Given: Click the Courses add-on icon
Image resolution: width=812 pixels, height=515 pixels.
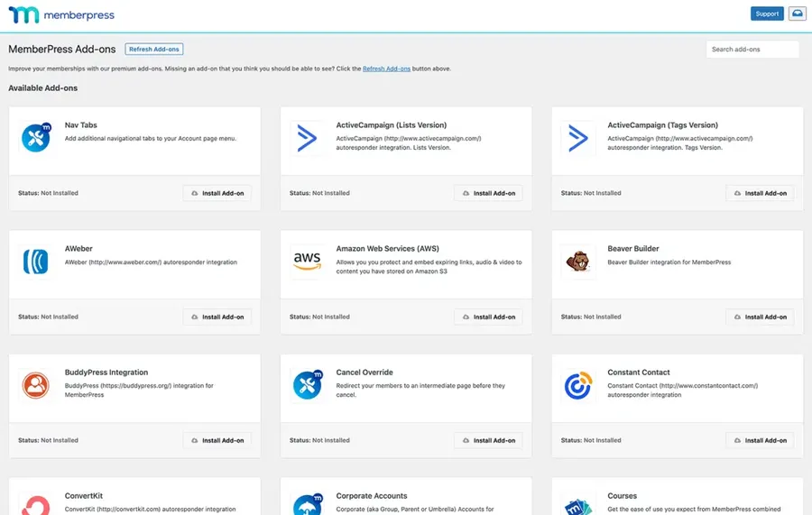Looking at the screenshot, I should (x=578, y=506).
